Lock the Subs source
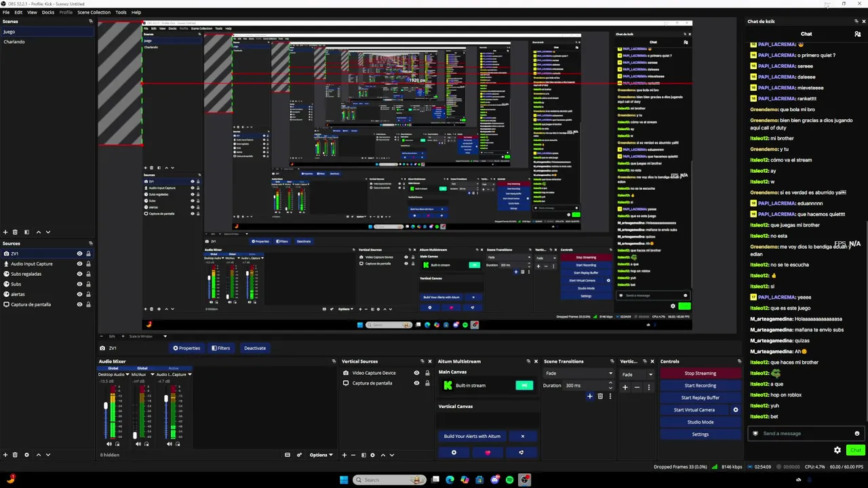The height and width of the screenshot is (488, 868). [x=88, y=284]
